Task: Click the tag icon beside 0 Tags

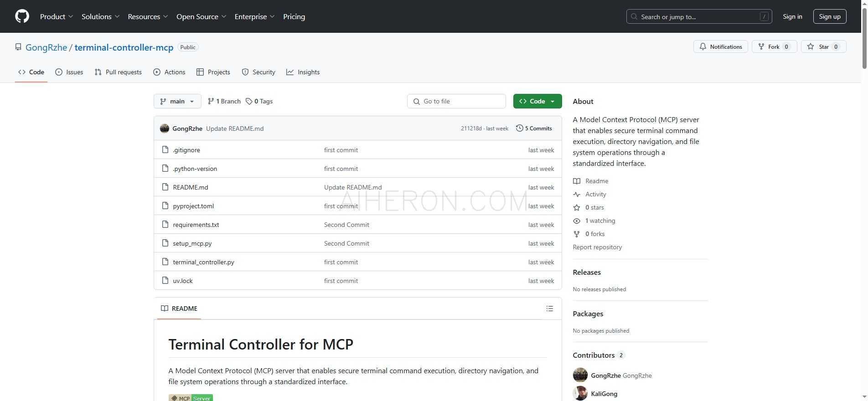Action: click(x=249, y=101)
